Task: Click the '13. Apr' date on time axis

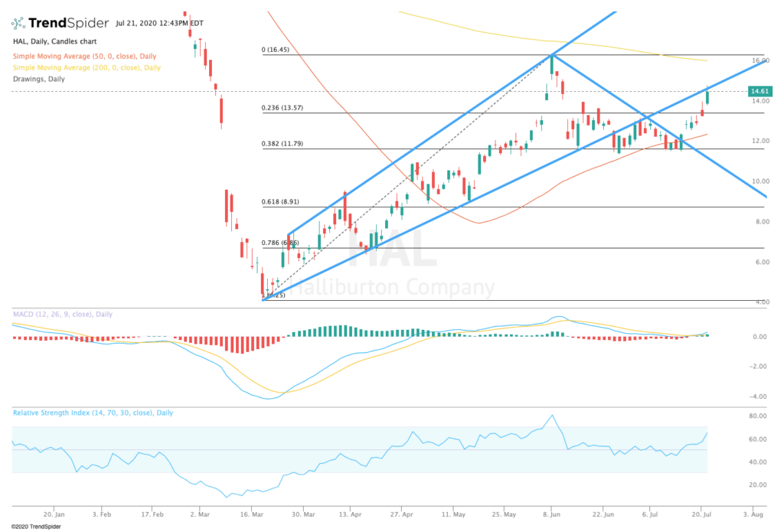Action: point(350,514)
